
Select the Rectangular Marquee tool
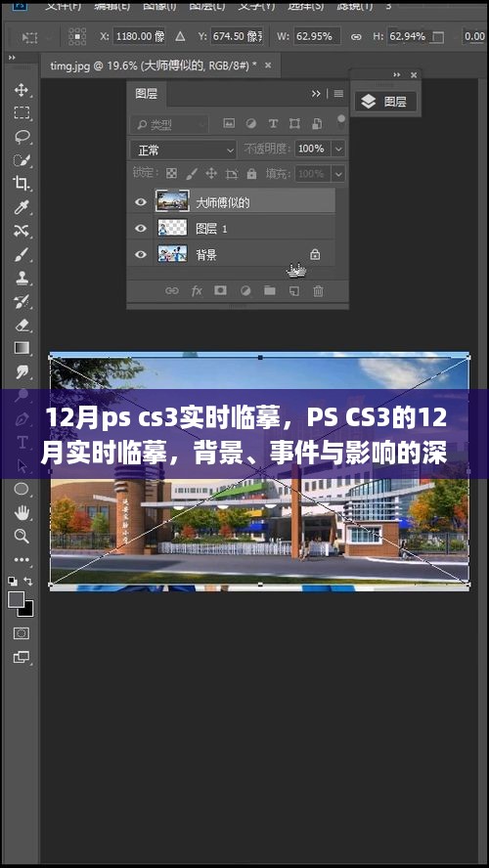tap(22, 113)
